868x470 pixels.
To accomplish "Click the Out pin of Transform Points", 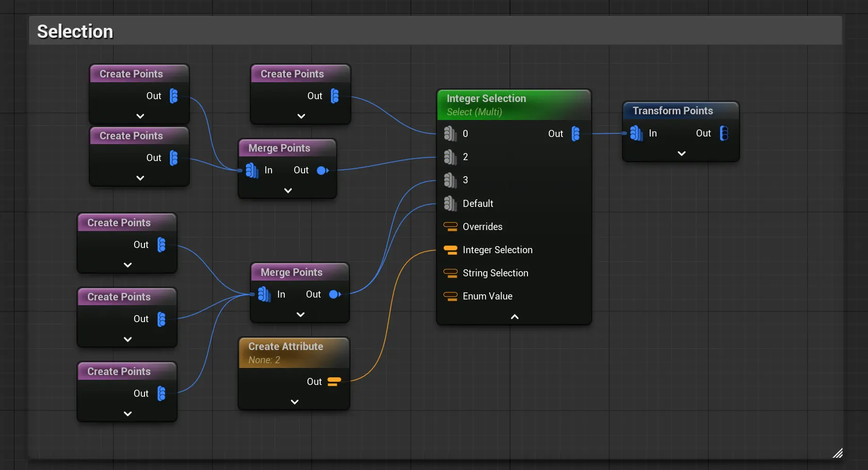I will [x=723, y=133].
